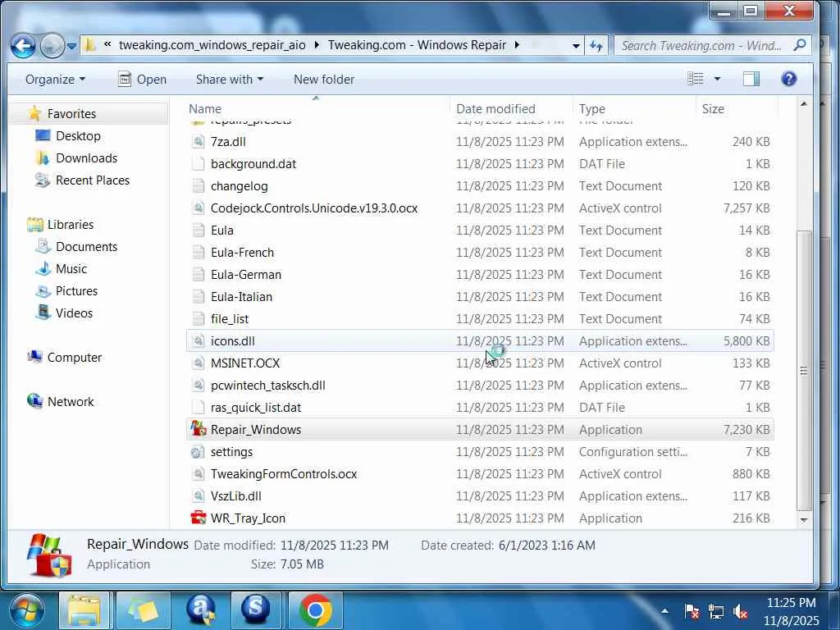Select the Repair_Windows application icon

[199, 429]
